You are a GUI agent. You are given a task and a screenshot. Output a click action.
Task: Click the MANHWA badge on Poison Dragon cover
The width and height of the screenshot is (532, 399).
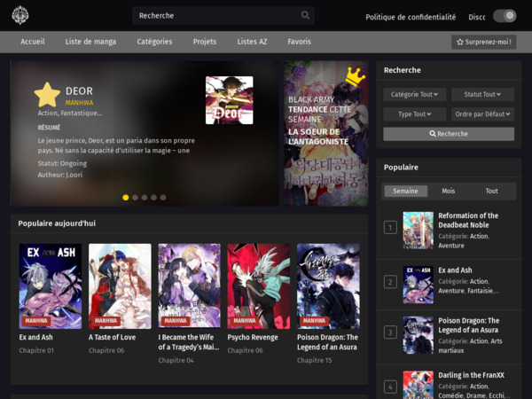tap(314, 321)
